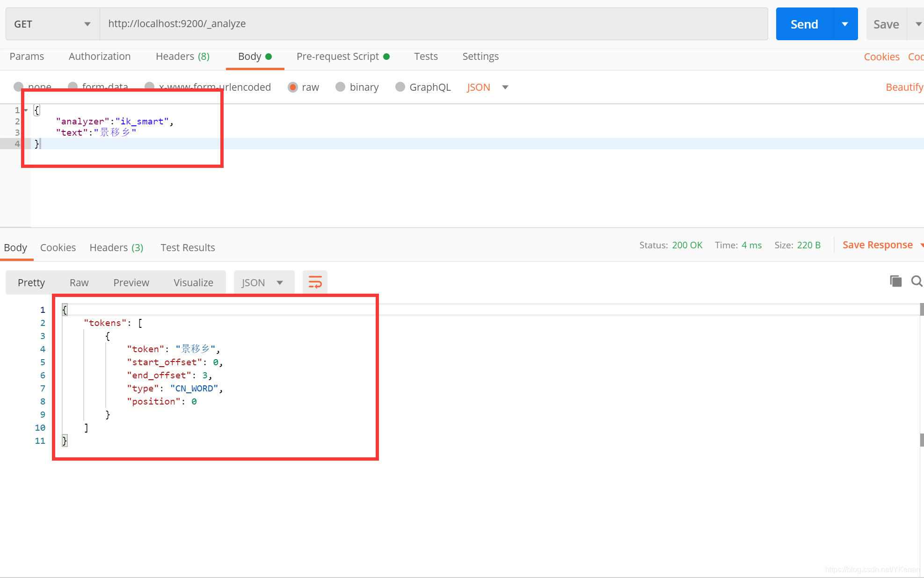Switch response view to Visualize
924x578 pixels.
(x=193, y=282)
